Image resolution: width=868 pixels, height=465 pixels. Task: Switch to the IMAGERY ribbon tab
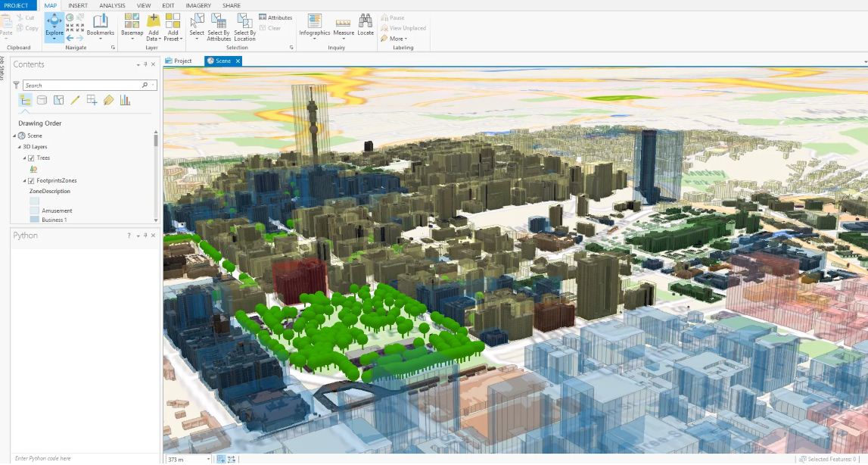click(198, 5)
